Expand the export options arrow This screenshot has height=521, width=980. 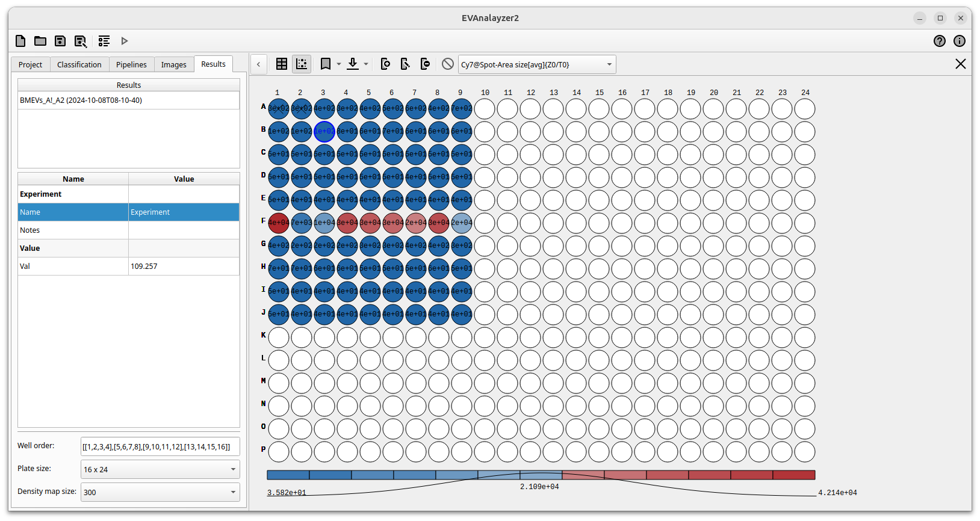[366, 64]
